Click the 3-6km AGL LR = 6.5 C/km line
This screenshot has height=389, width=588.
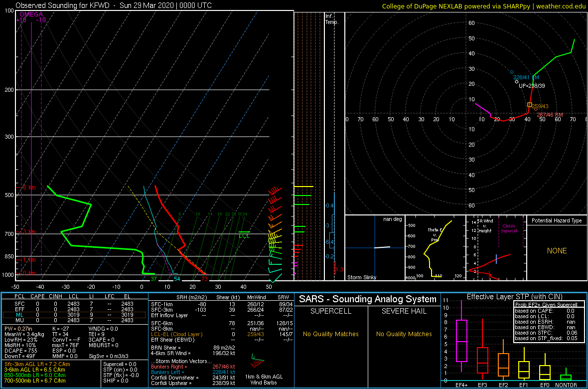tap(35, 370)
